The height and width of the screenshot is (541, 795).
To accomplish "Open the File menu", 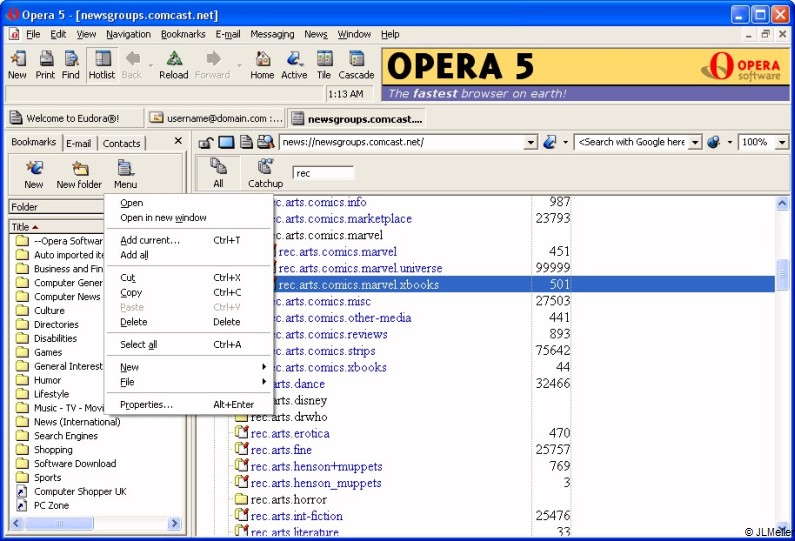I will coord(33,34).
